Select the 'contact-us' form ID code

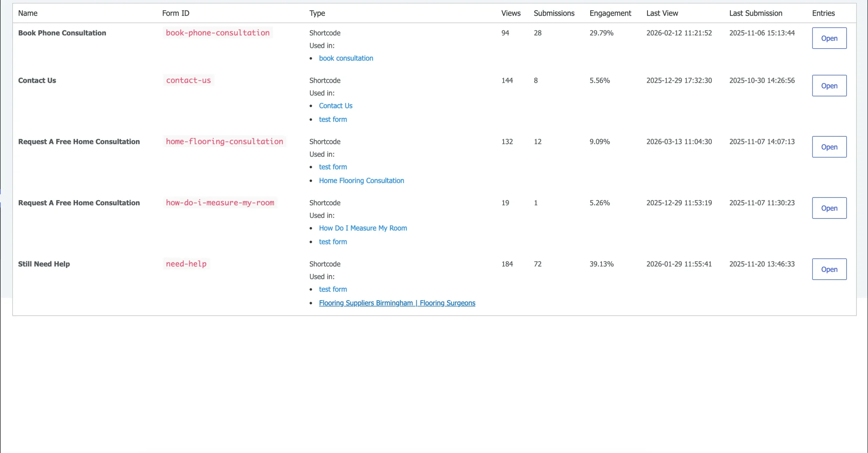pos(189,80)
